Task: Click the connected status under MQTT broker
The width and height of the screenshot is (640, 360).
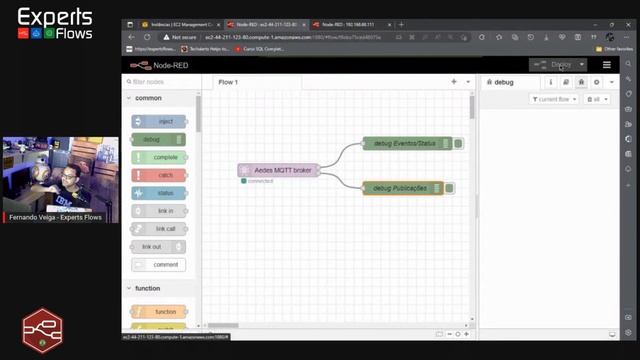Action: (x=257, y=181)
